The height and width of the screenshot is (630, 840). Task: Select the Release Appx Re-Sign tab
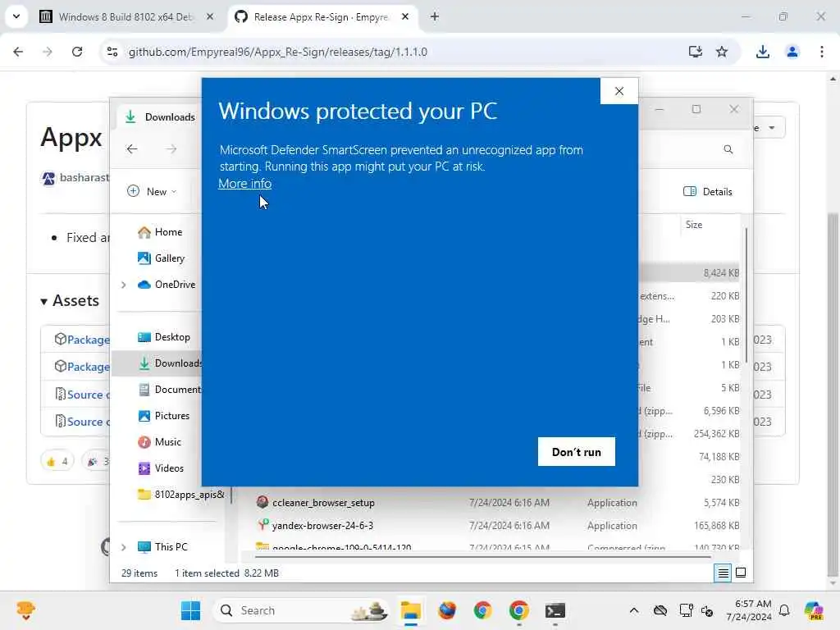(322, 17)
